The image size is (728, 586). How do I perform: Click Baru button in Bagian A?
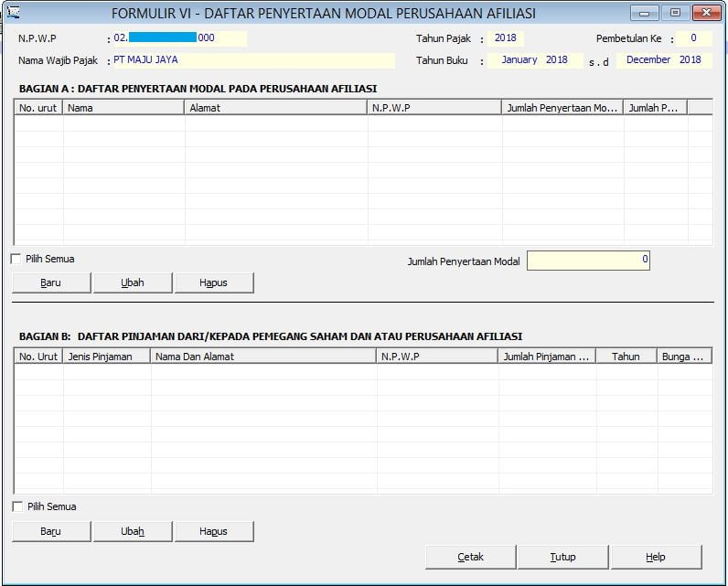[x=51, y=282]
